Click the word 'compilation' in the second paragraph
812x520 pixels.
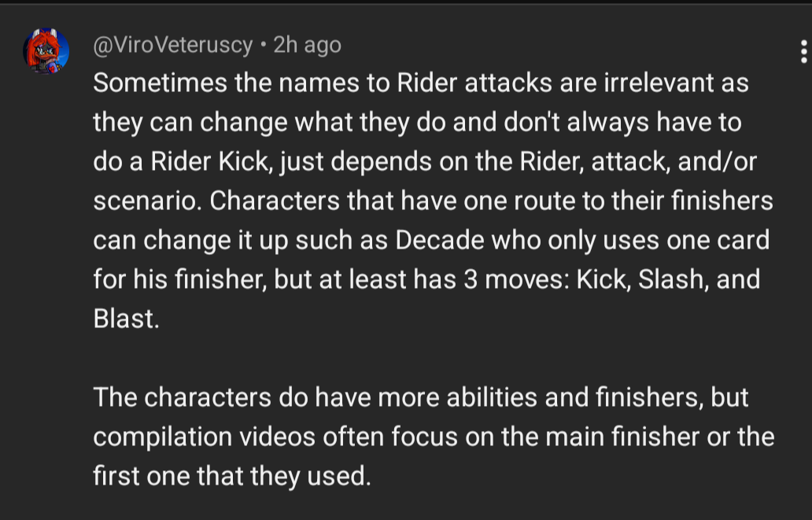163,437
